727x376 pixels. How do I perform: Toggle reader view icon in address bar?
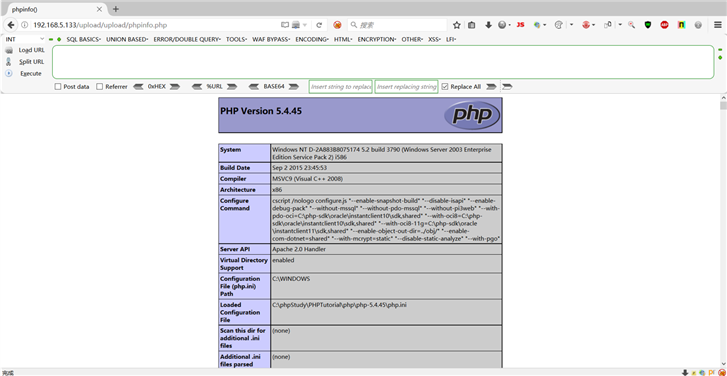click(x=285, y=25)
